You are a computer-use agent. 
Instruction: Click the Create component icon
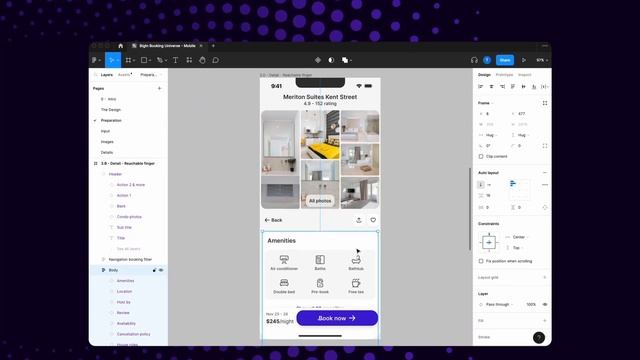point(318,60)
